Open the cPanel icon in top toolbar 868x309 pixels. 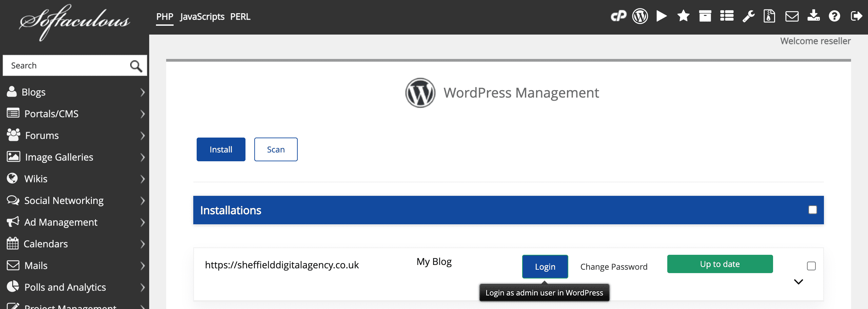pos(618,16)
